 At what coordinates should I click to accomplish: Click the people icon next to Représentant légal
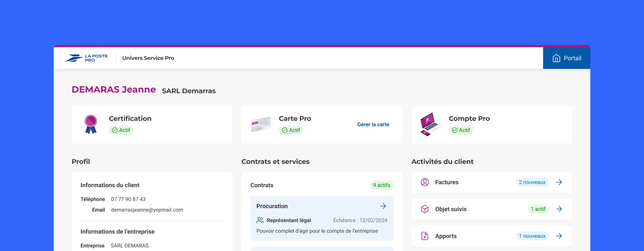pos(260,220)
